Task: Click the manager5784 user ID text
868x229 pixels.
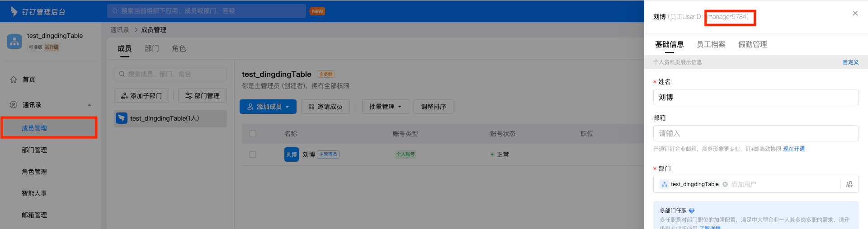Action: pyautogui.click(x=727, y=17)
